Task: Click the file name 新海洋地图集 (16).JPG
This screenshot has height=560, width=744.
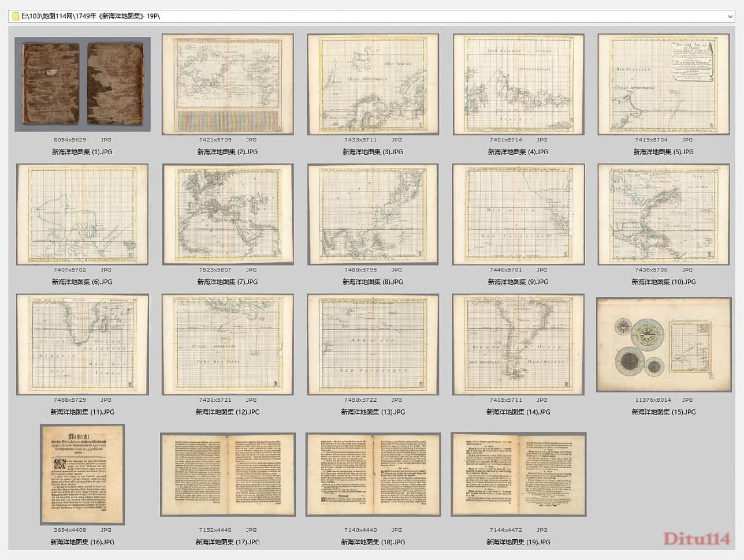Action: [x=82, y=542]
